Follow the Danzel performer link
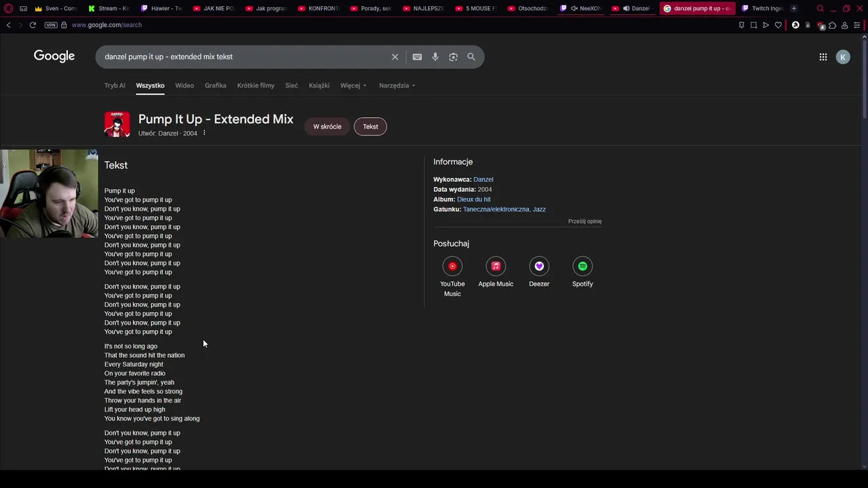The image size is (868, 488). [x=483, y=180]
